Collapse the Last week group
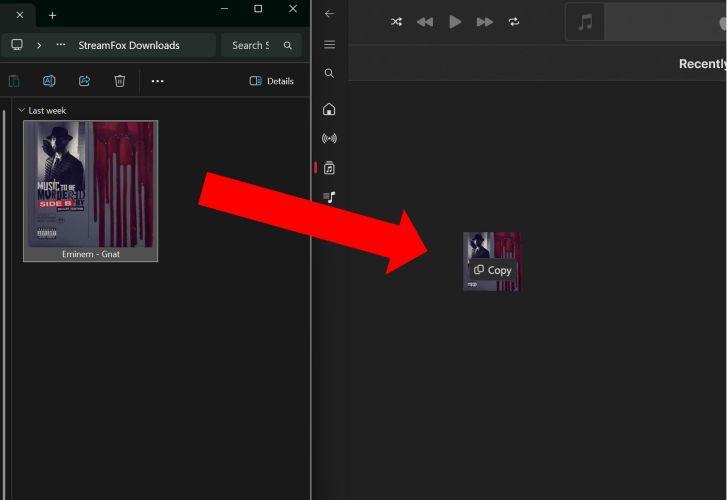Image resolution: width=727 pixels, height=500 pixels. (21, 110)
